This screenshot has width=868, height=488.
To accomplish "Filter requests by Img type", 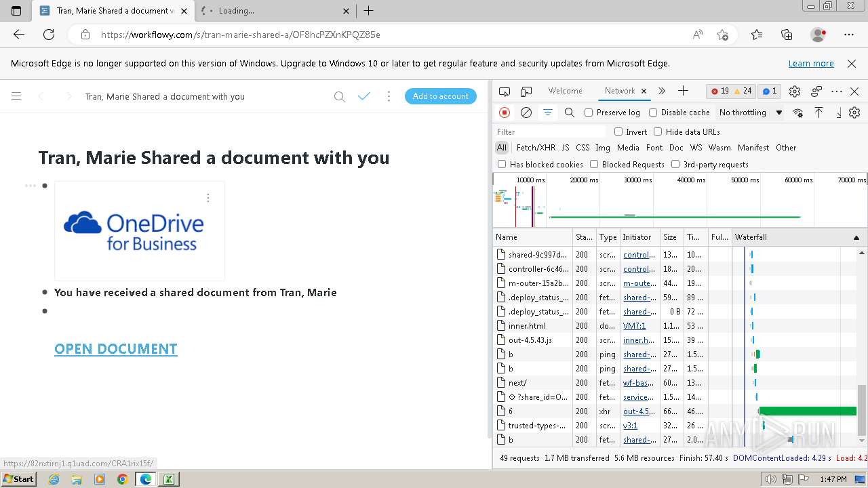I will coord(603,147).
